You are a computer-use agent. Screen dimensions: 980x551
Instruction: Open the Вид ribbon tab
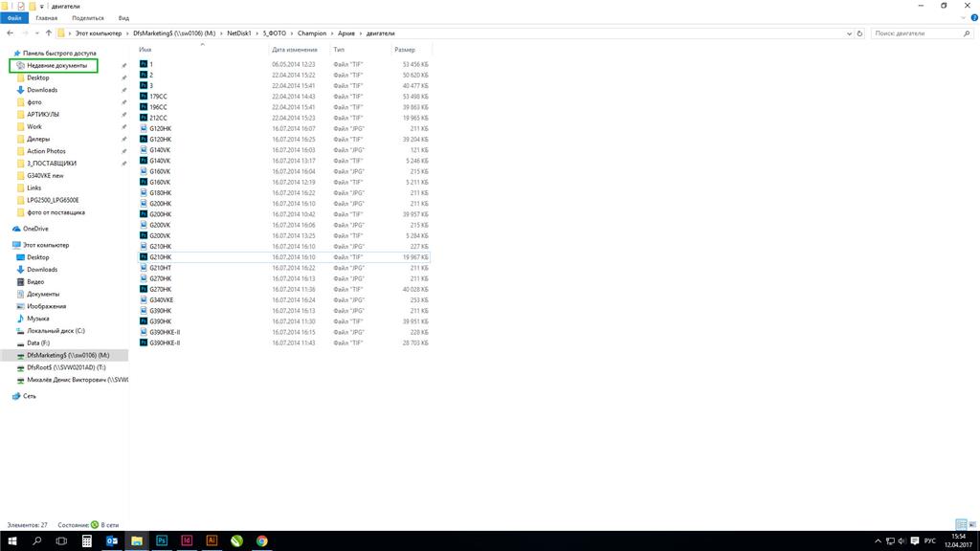[123, 18]
